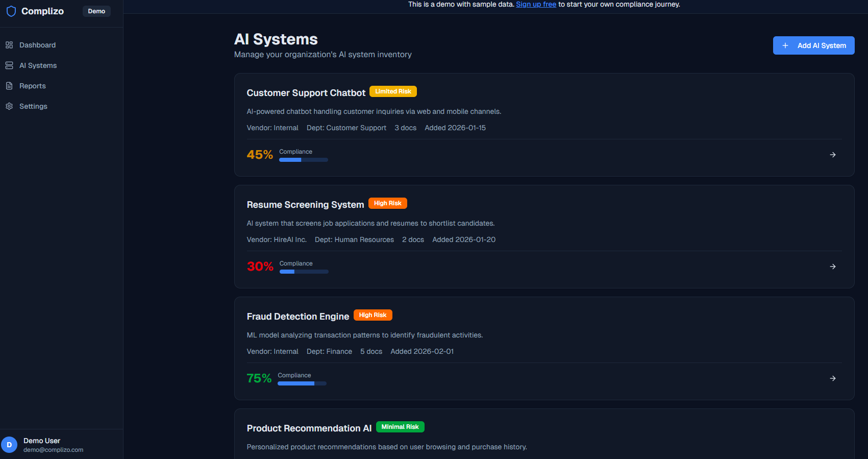The height and width of the screenshot is (459, 868).
Task: Click the Complizo brand name
Action: (42, 11)
